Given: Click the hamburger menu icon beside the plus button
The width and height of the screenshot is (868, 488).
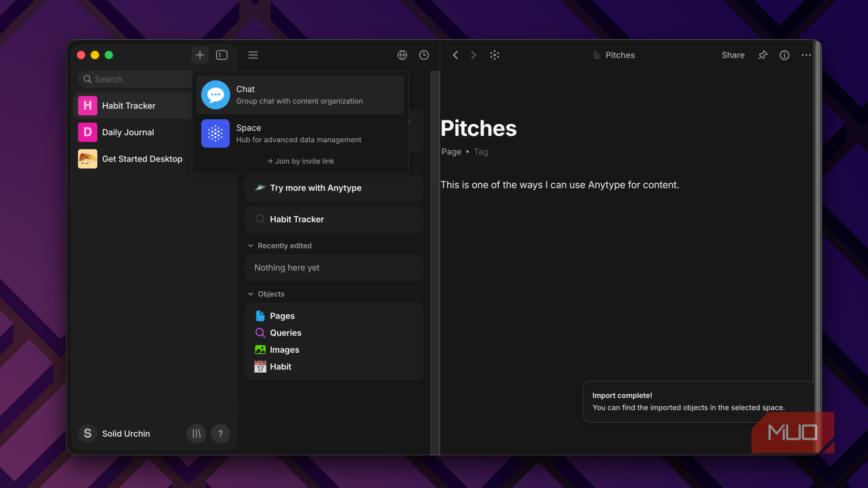Looking at the screenshot, I should coord(253,55).
